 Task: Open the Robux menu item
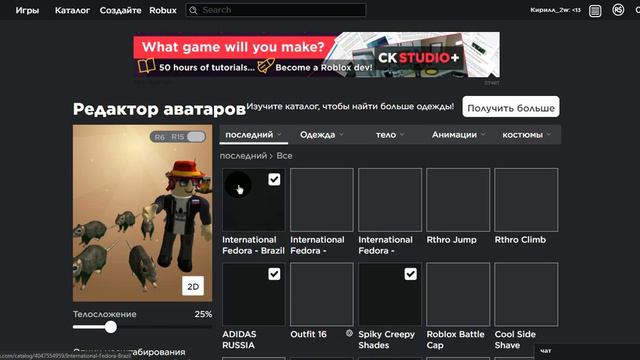click(163, 10)
